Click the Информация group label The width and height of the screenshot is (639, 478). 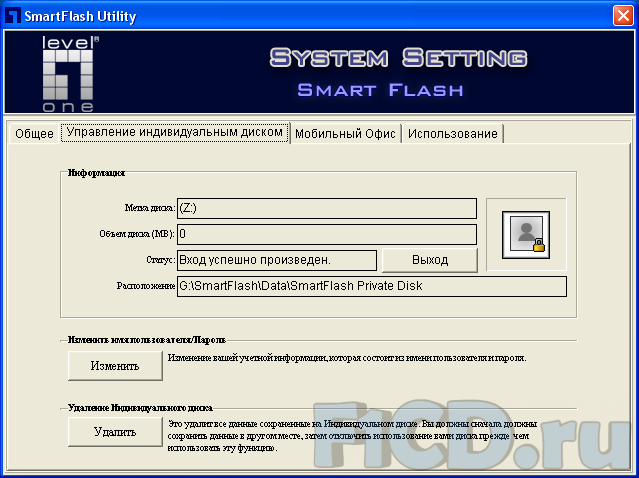(x=96, y=173)
